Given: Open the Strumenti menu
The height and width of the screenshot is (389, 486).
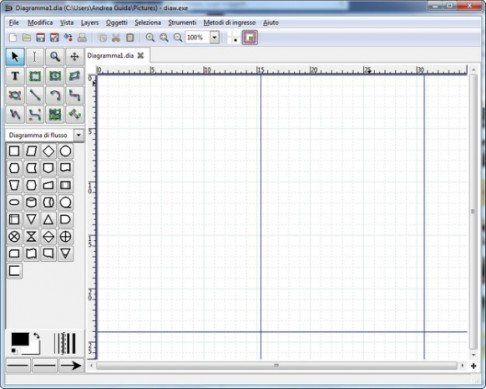Looking at the screenshot, I should [x=182, y=23].
